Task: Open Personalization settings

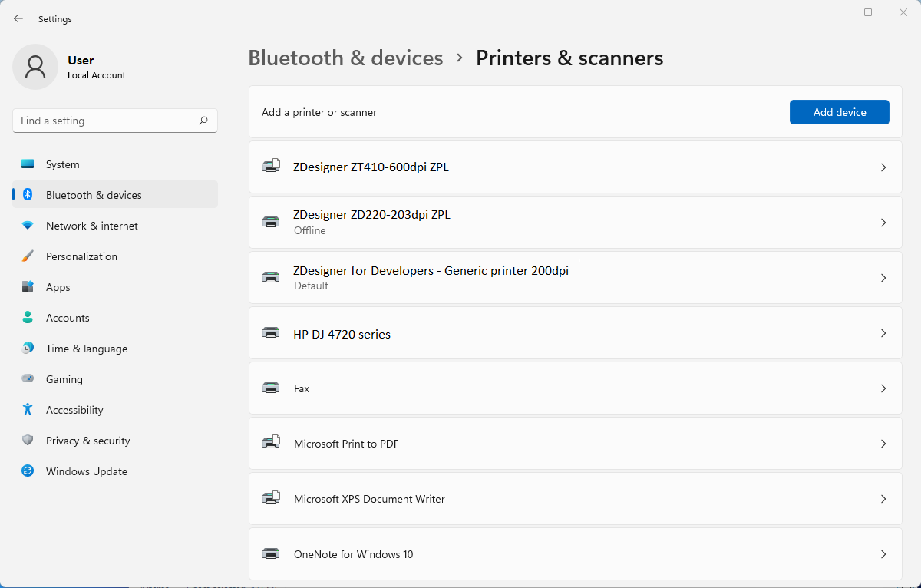Action: click(115, 256)
